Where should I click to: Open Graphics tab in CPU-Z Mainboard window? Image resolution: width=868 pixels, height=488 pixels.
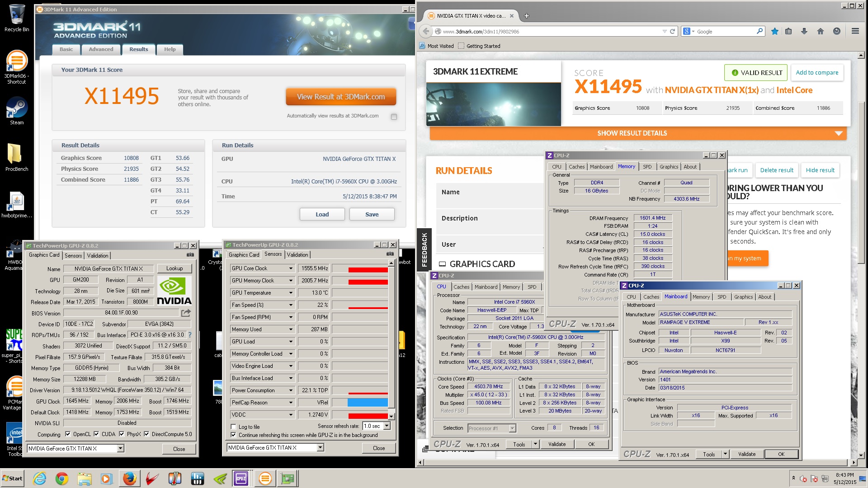(x=744, y=297)
